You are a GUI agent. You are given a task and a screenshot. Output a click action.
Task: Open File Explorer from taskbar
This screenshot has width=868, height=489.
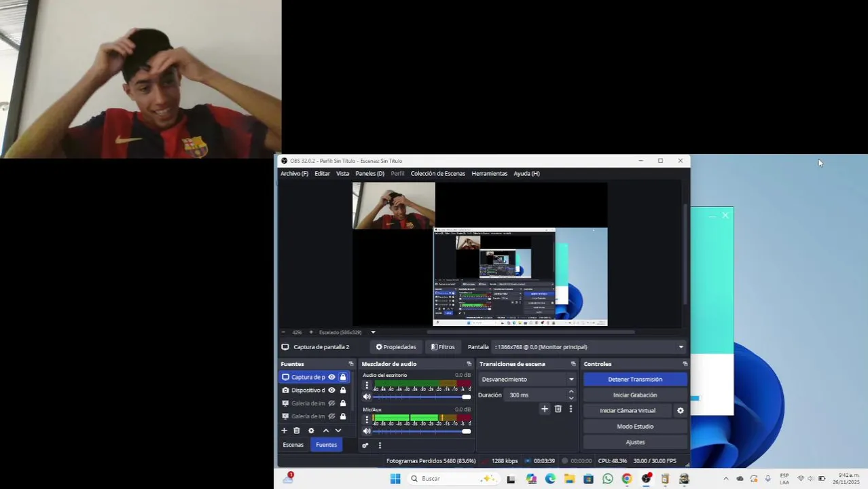(x=569, y=479)
